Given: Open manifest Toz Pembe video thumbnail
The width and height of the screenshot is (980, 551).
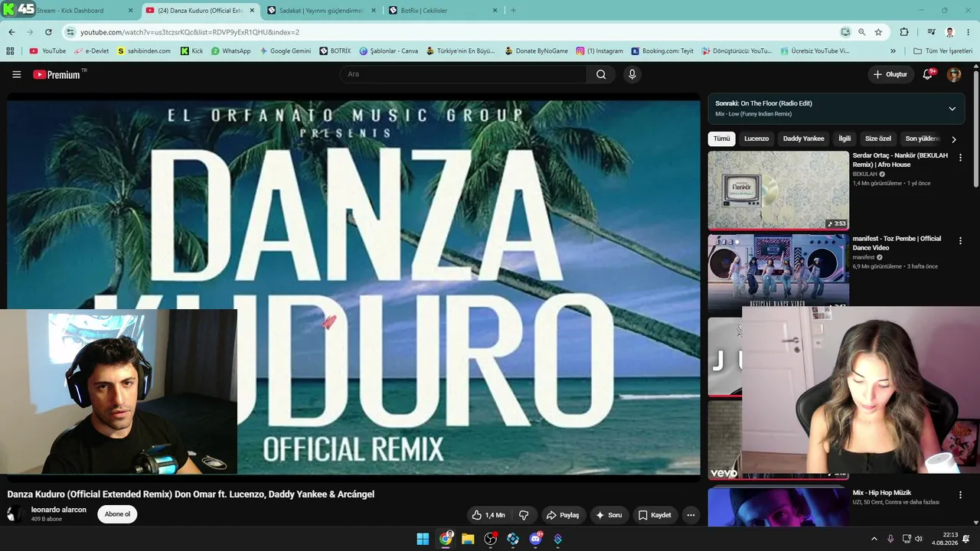Looking at the screenshot, I should coord(778,271).
